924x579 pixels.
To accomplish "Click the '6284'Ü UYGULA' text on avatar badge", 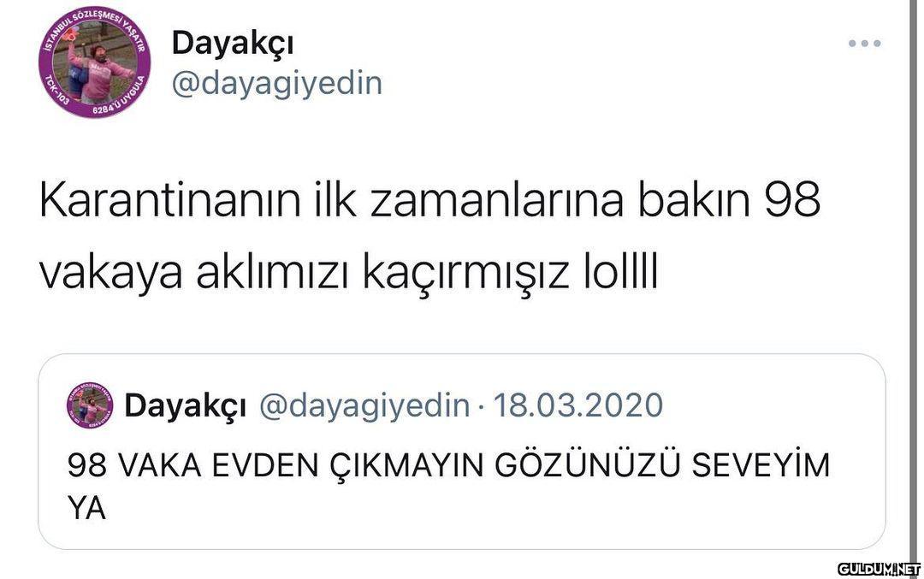I will tap(121, 99).
